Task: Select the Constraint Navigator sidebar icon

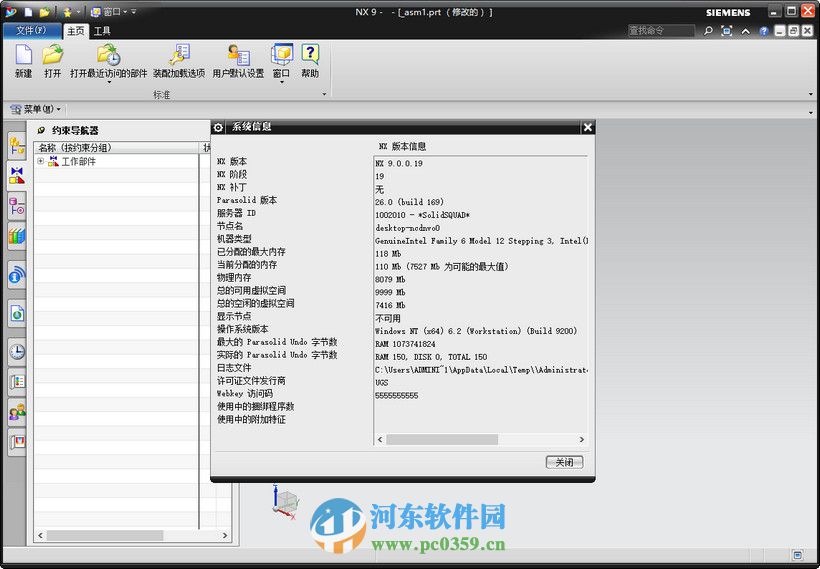Action: point(17,176)
